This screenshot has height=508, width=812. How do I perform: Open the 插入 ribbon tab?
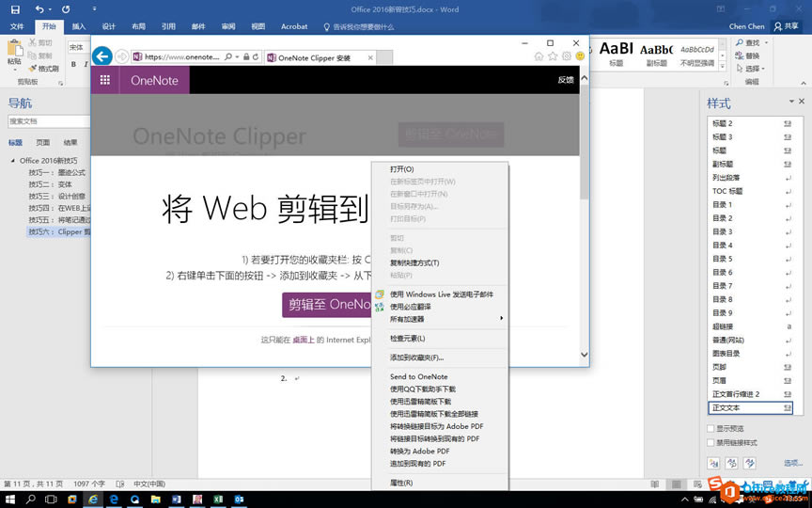click(x=79, y=26)
